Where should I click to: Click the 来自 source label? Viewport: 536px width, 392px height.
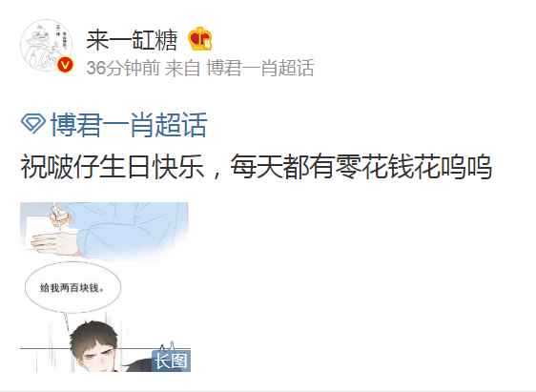tap(182, 68)
